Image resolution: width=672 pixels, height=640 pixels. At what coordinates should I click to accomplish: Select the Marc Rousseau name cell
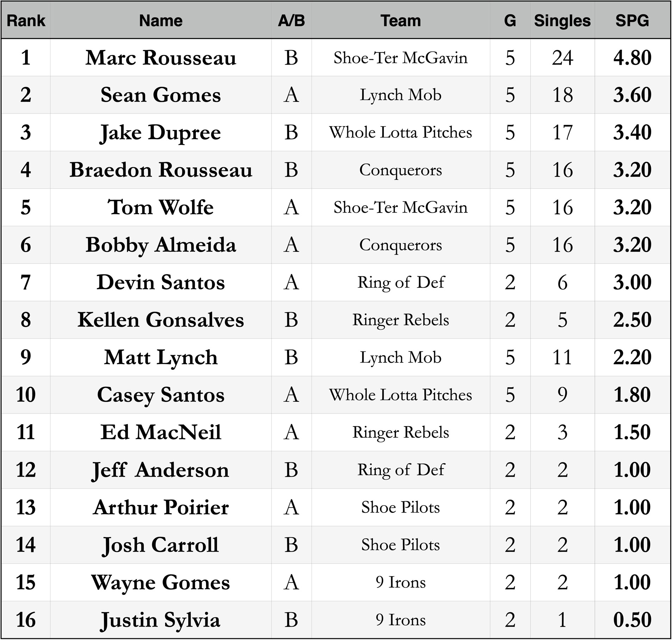161,57
